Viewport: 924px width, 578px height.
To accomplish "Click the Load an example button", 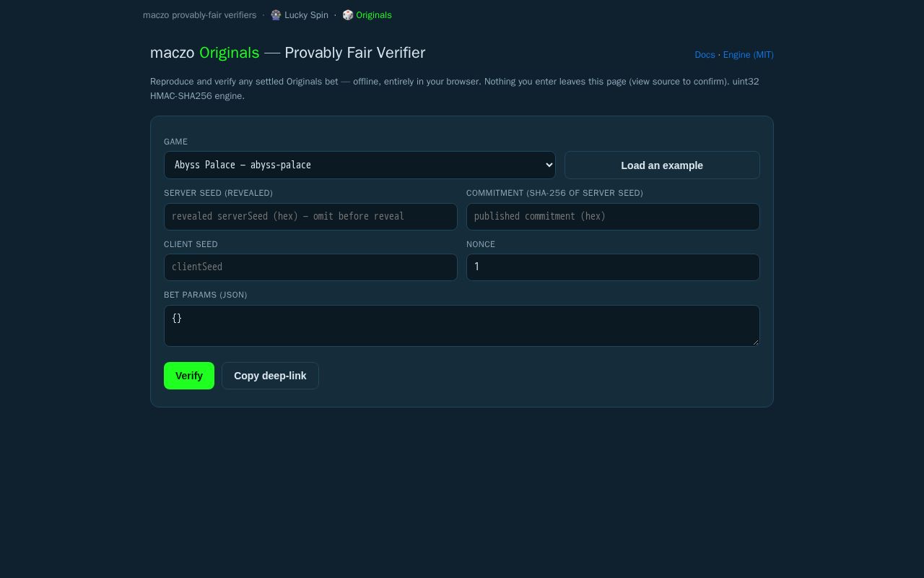I will coord(662,165).
